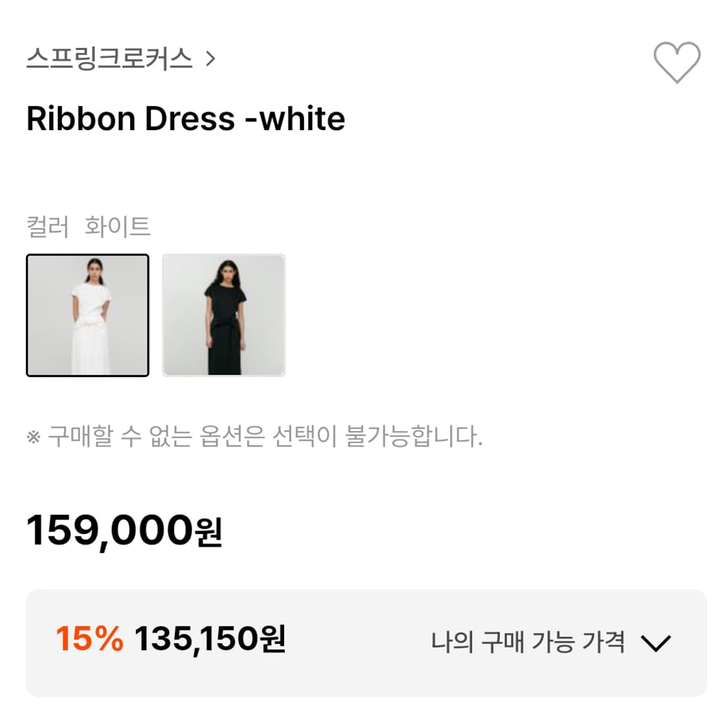Expand the purchase price details chevron

click(x=656, y=643)
